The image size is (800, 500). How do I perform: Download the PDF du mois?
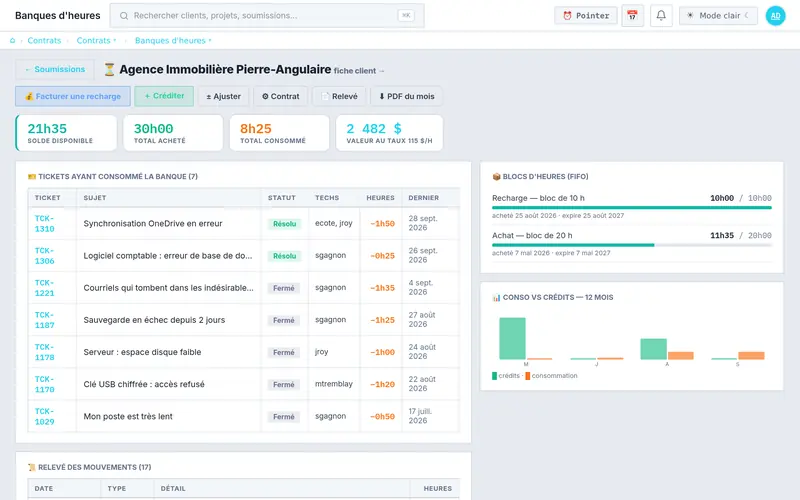coord(406,96)
